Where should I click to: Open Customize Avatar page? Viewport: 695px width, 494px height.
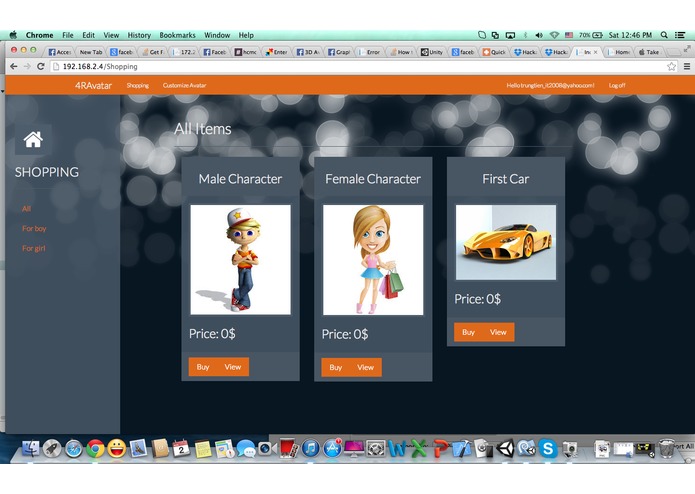click(184, 86)
